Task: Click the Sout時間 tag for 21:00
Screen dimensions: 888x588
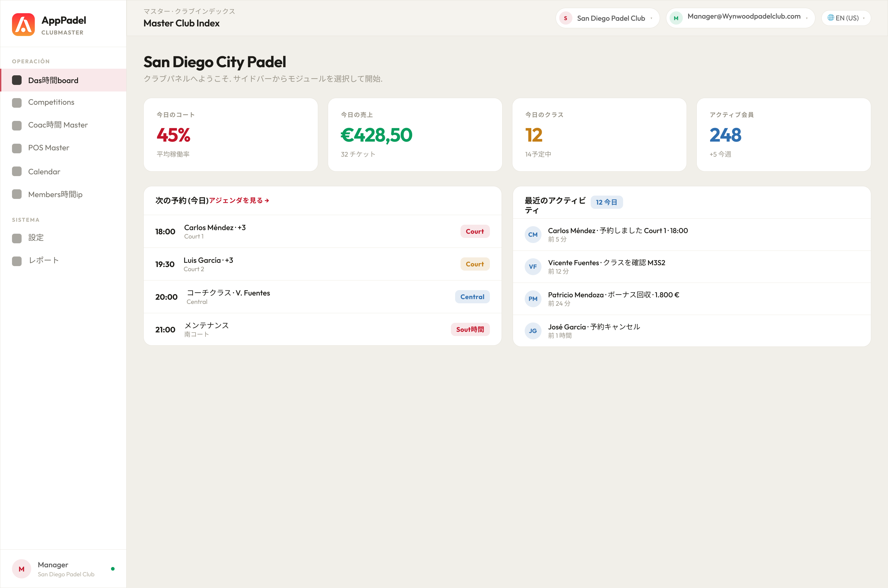Action: [470, 329]
